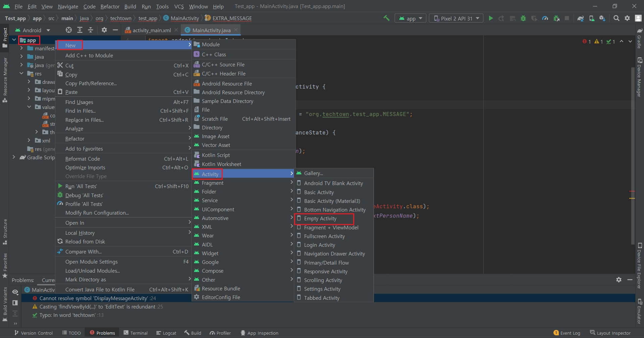Toggle the Structure tool window
Image resolution: width=644 pixels, height=338 pixels.
pyautogui.click(x=5, y=232)
